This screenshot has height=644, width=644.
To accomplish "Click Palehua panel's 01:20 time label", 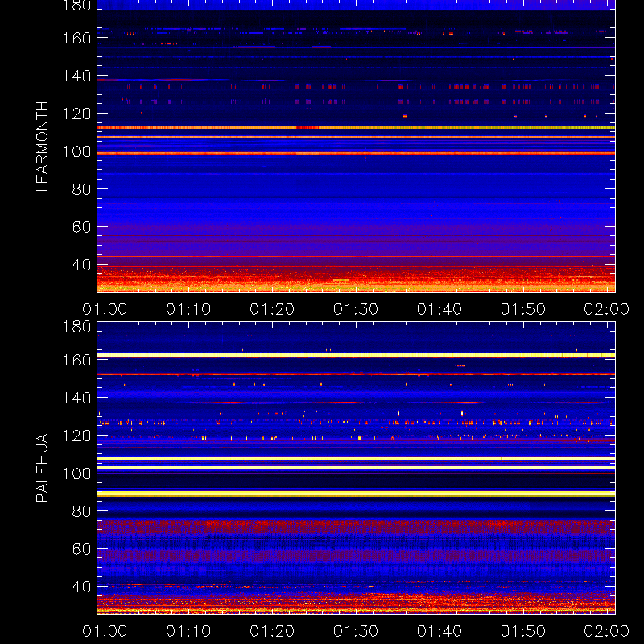I will point(272,631).
